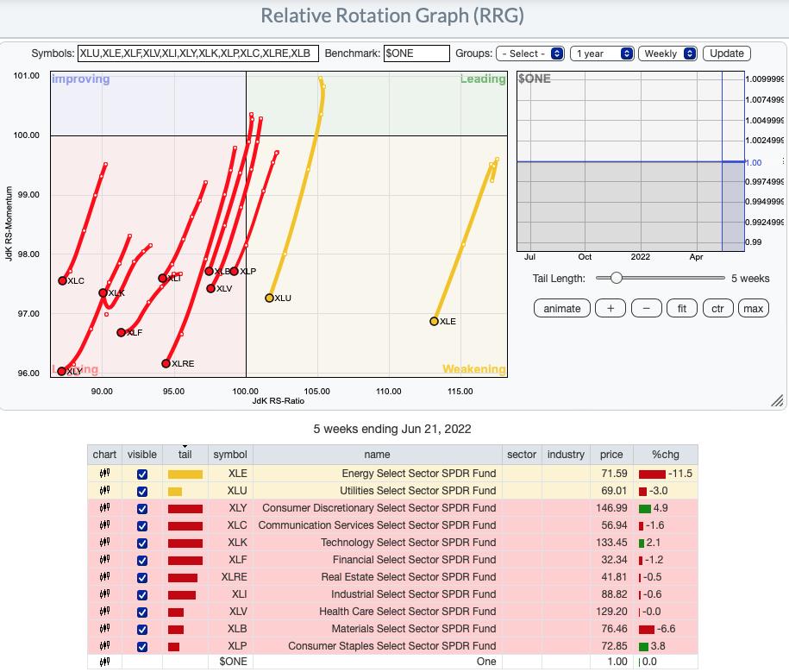Uncheck visibility for XLE Energy fund
The height and width of the screenshot is (672, 789).
click(142, 474)
